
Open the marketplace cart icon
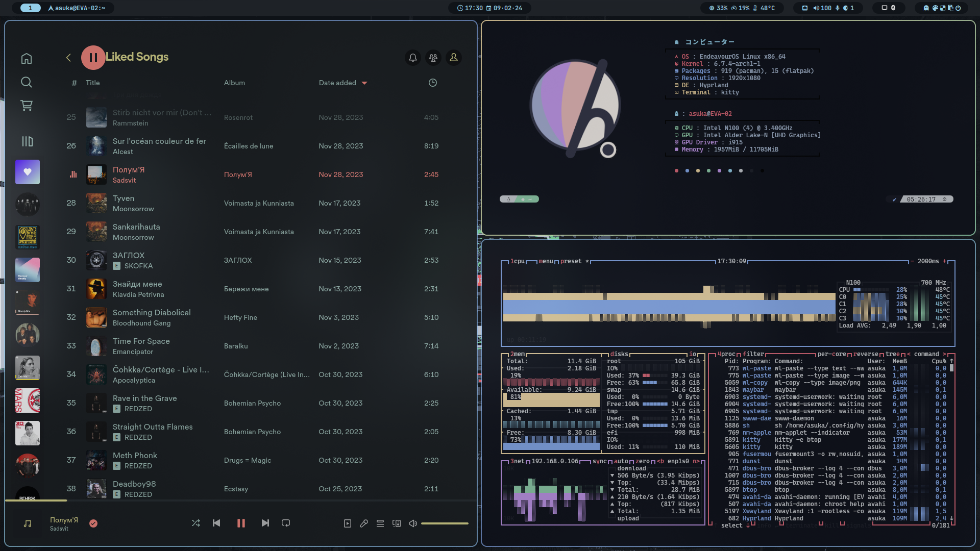(27, 106)
